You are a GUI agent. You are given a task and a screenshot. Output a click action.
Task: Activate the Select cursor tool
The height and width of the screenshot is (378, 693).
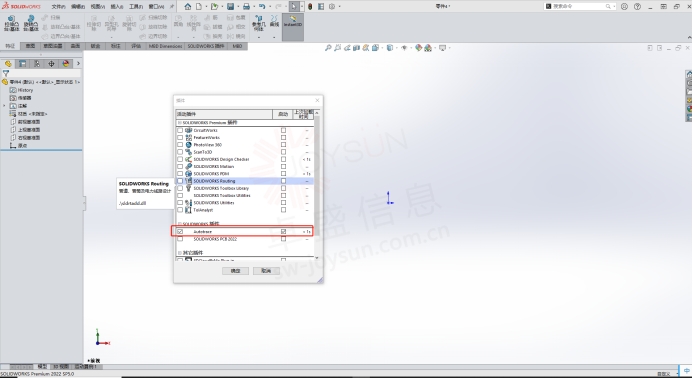294,7
